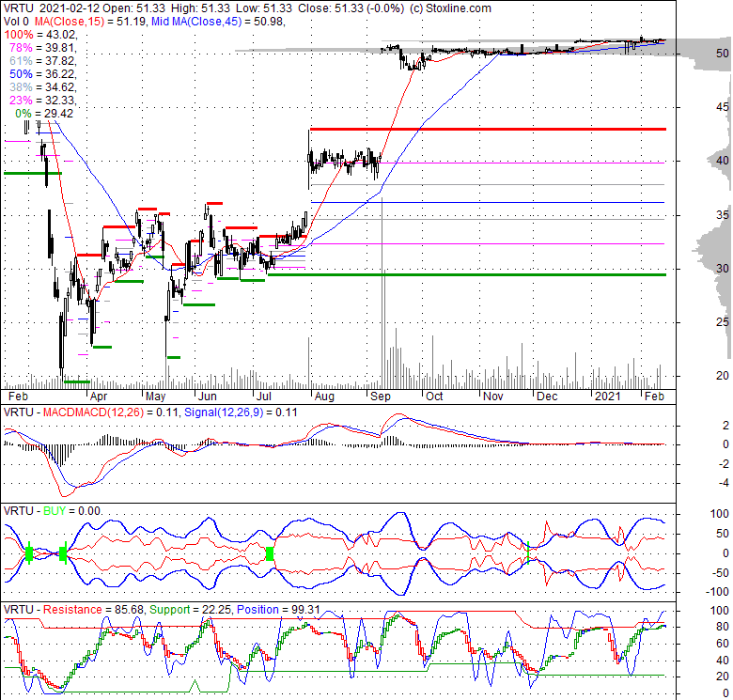Select the 'Nov' month axis label
Viewport: 733px width, 700px height.
(x=492, y=397)
